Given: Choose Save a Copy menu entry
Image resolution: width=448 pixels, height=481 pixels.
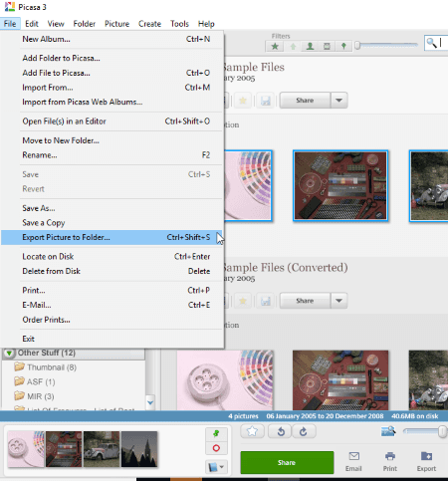Looking at the screenshot, I should point(112,223).
